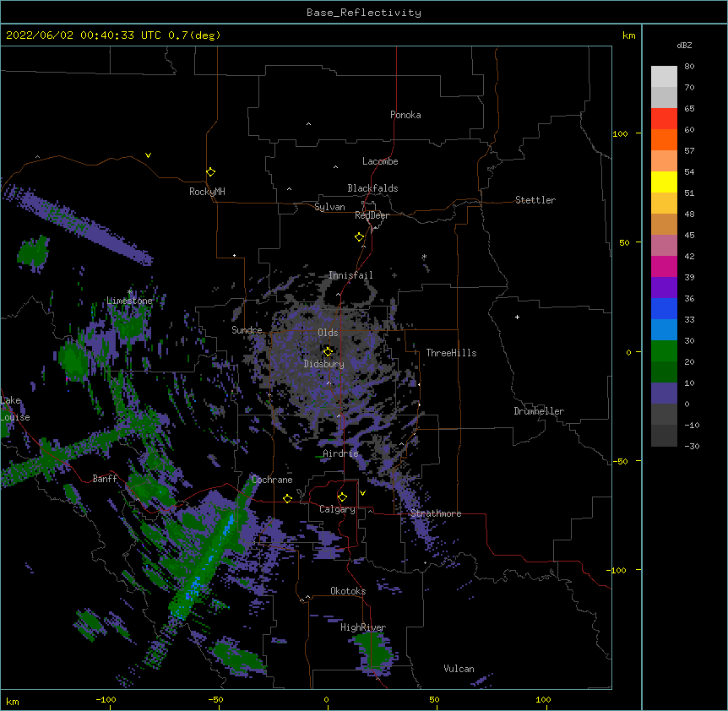728x711 pixels.
Task: Click the Sylvan label
Action: pyautogui.click(x=329, y=207)
